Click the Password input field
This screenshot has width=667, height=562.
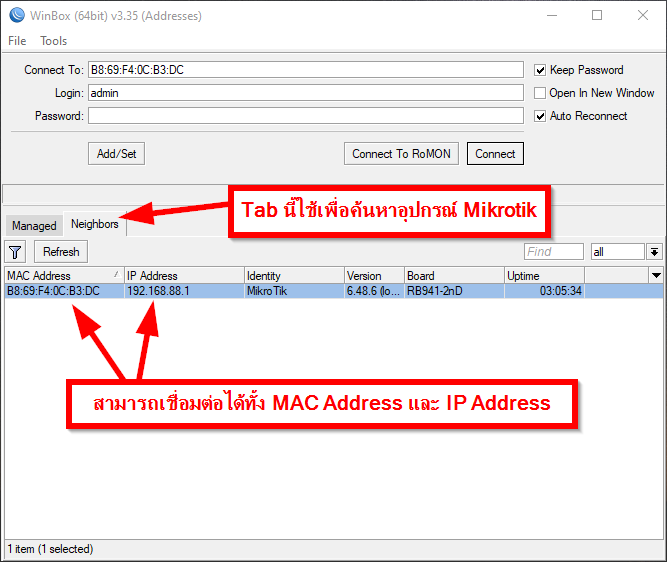(x=306, y=116)
